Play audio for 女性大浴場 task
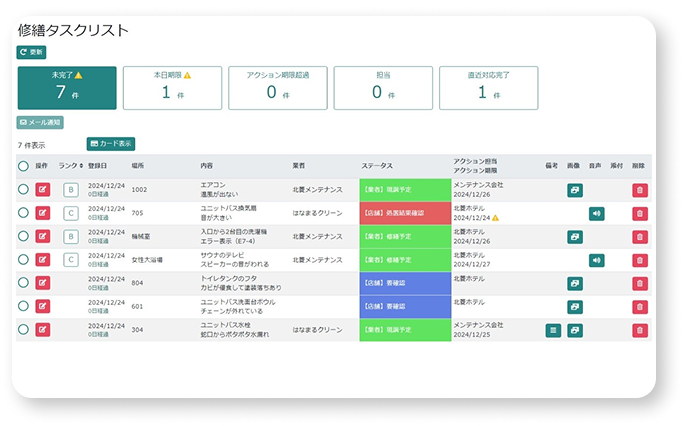The image size is (684, 426). 596,260
